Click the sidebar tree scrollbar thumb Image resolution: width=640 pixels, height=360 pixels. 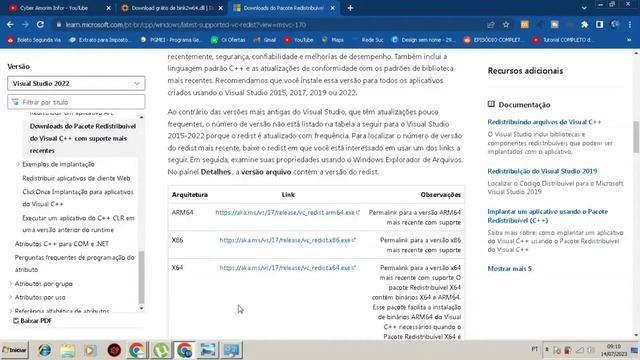tap(141, 278)
